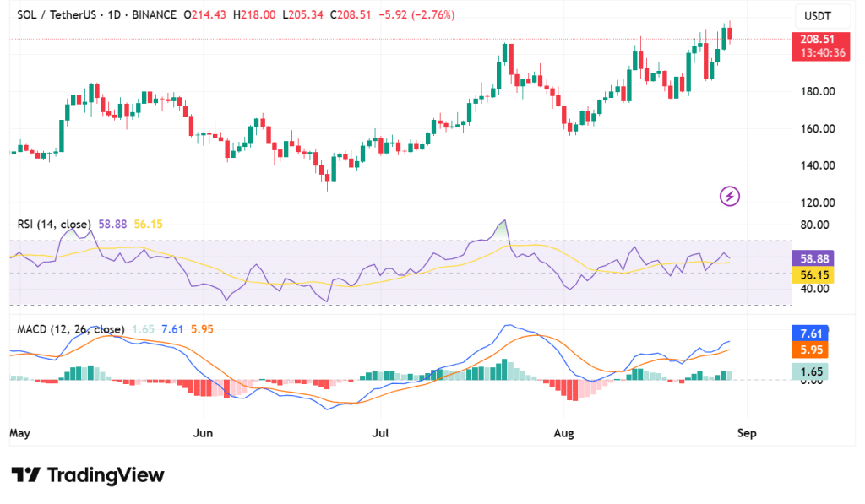Click the BINANCE exchange name
This screenshot has height=504, width=865.
click(x=153, y=15)
